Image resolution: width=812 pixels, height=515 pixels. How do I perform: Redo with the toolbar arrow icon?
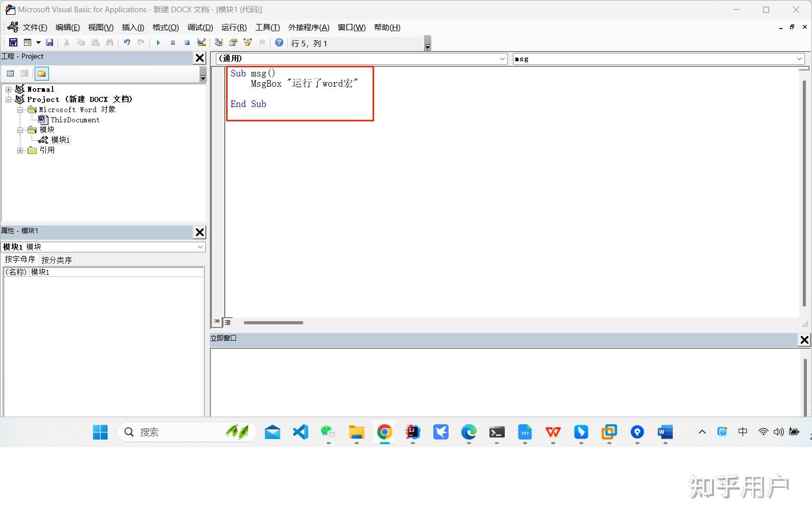tap(141, 43)
